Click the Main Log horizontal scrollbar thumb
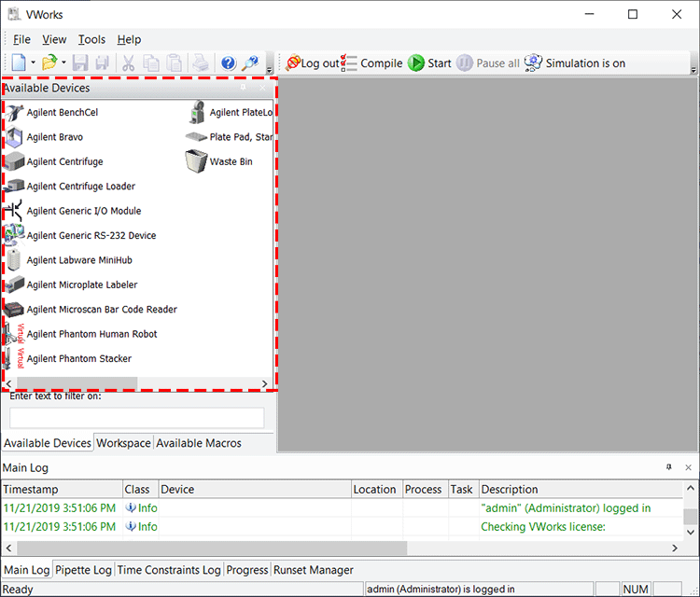 (212, 548)
